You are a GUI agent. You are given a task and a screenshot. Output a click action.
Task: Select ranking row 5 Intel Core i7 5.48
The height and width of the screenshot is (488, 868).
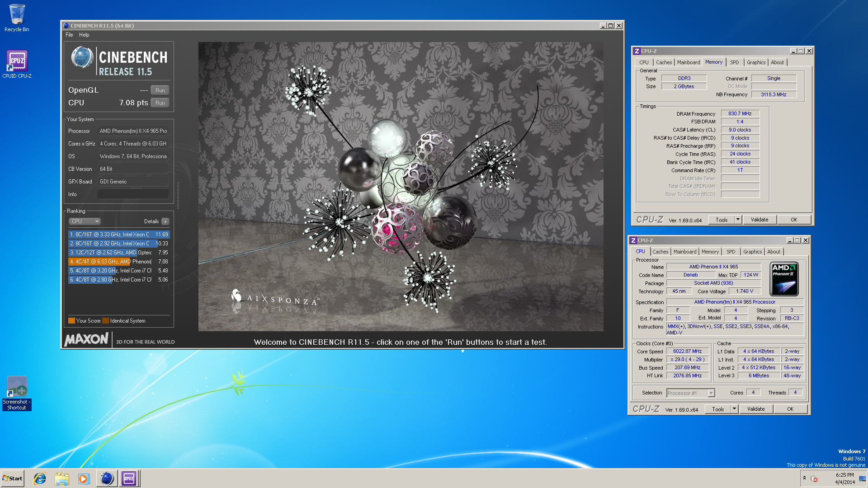coord(119,271)
